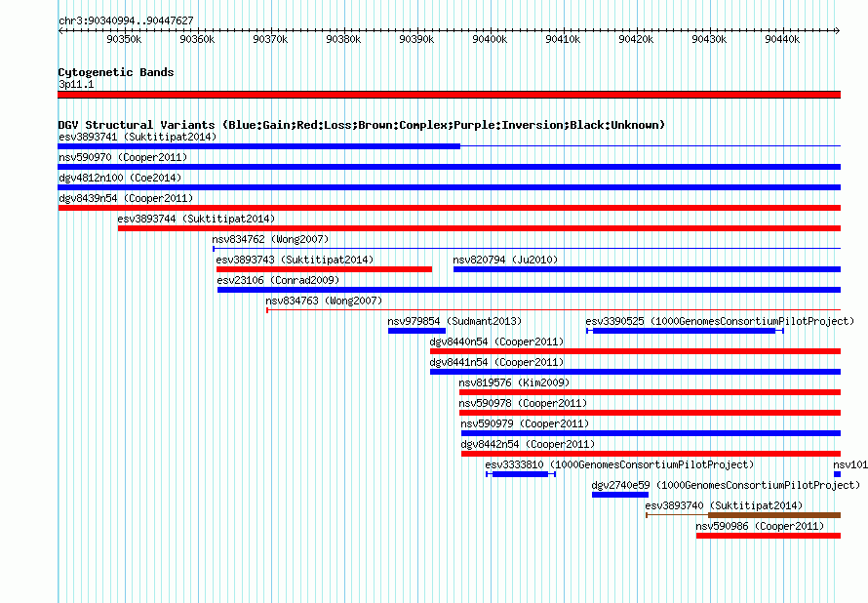Click the 90420k ruler tick label

point(636,39)
